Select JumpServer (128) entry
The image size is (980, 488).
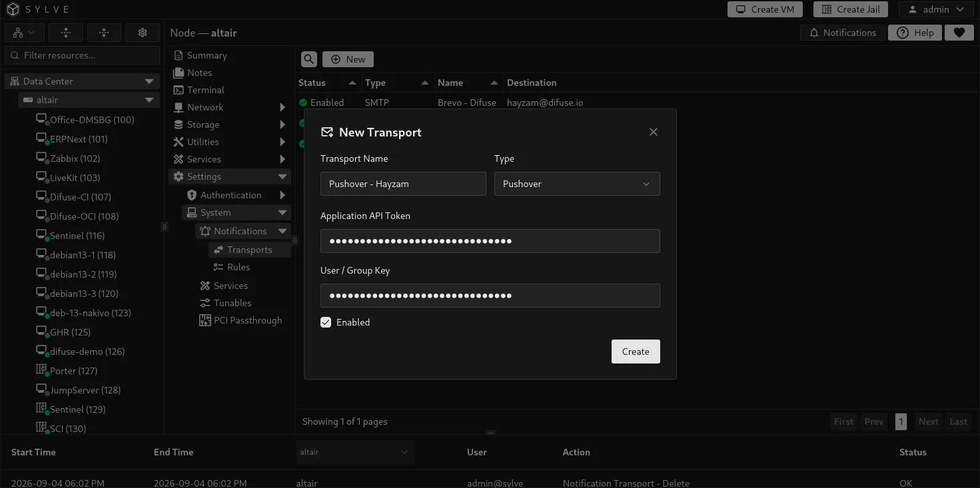click(x=85, y=390)
